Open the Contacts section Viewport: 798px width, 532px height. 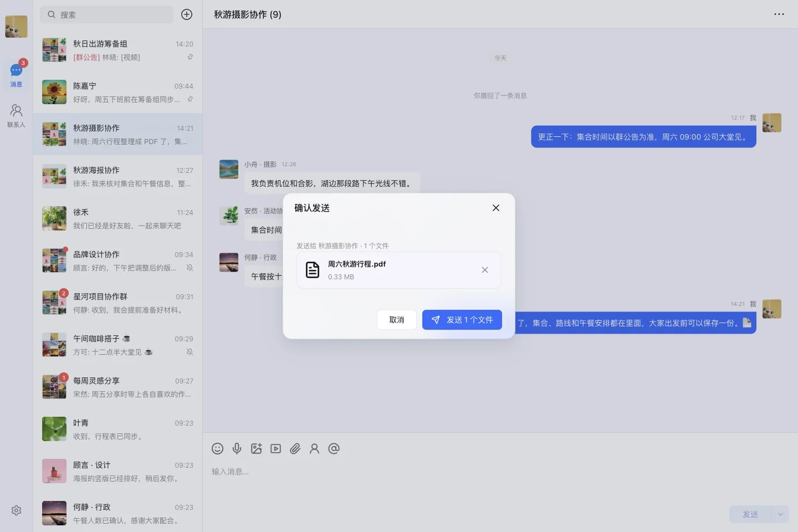[x=16, y=116]
